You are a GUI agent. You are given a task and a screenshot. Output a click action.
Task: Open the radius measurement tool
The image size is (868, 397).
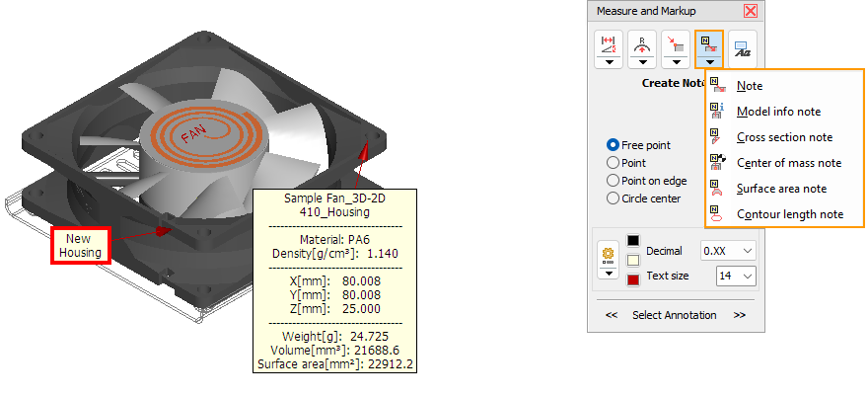point(642,43)
